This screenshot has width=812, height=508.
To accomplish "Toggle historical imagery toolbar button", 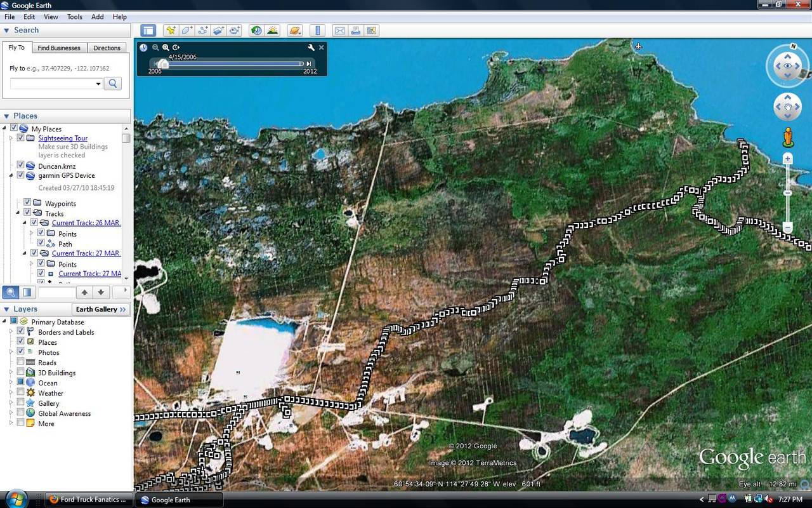I will click(x=256, y=30).
